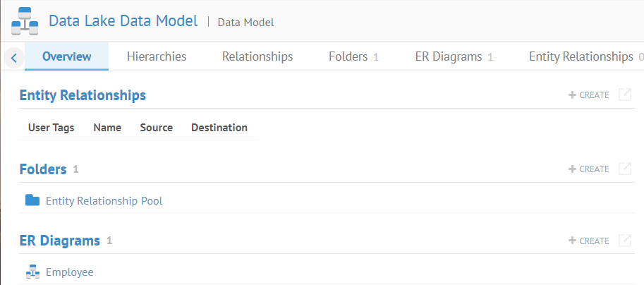Click the Data Lake Data Model title
The image size is (644, 285).
click(x=123, y=21)
